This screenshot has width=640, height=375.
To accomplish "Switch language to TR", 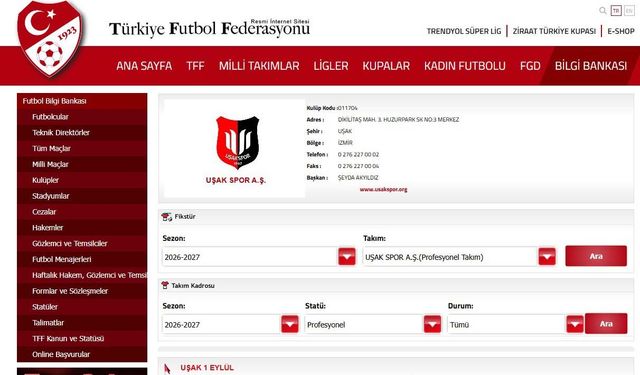I will (x=616, y=11).
